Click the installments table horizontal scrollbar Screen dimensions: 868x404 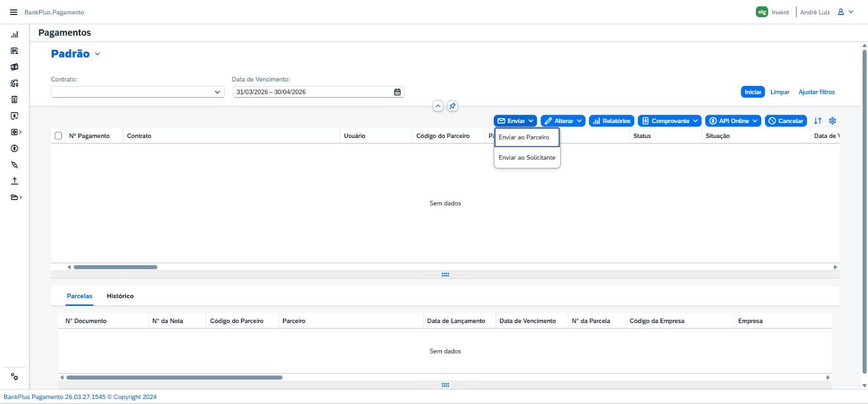[174, 377]
